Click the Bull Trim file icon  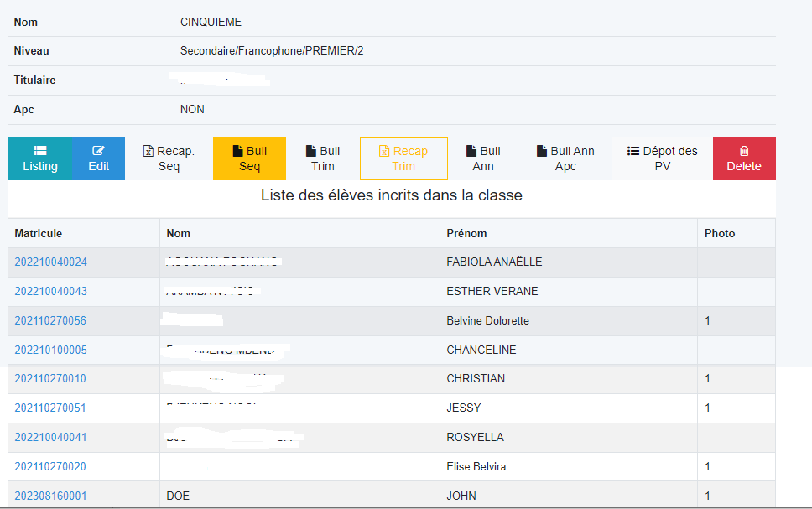pos(311,151)
